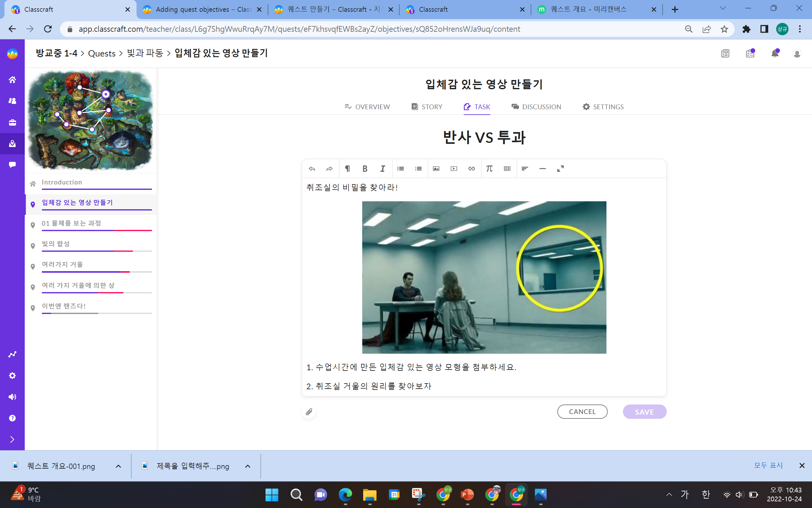Insert a numbered list
Screen dimensions: 812x508
[418, 169]
